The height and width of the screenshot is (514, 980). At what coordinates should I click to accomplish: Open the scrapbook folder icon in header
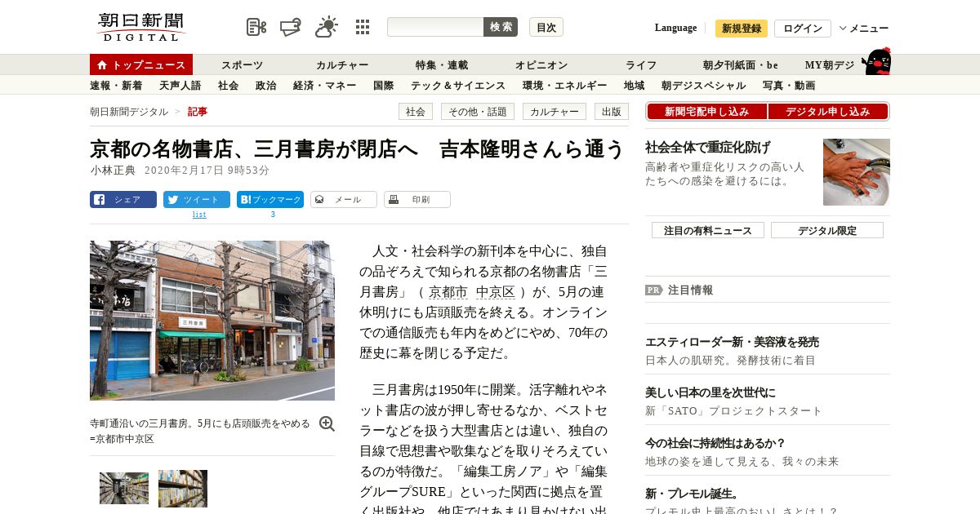[x=291, y=27]
